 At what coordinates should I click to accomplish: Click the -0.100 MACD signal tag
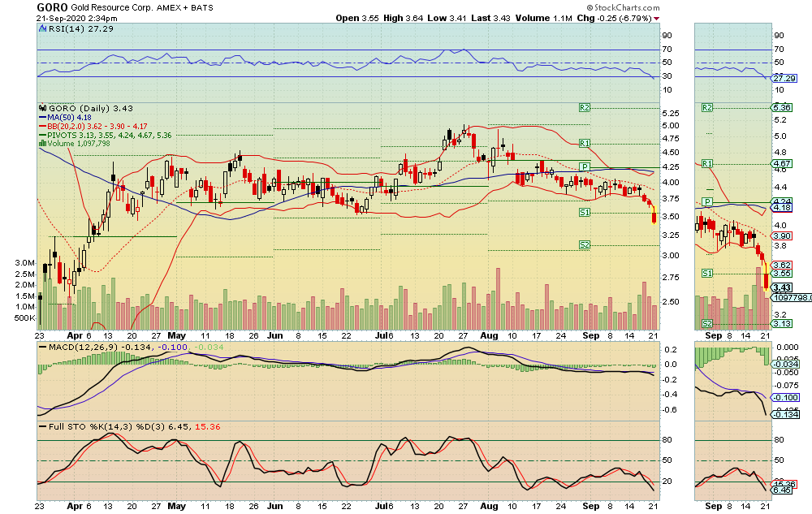point(785,398)
